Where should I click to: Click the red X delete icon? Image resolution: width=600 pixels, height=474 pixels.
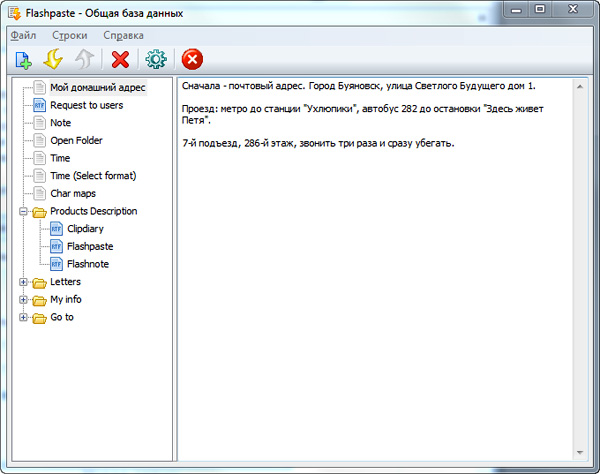click(120, 60)
